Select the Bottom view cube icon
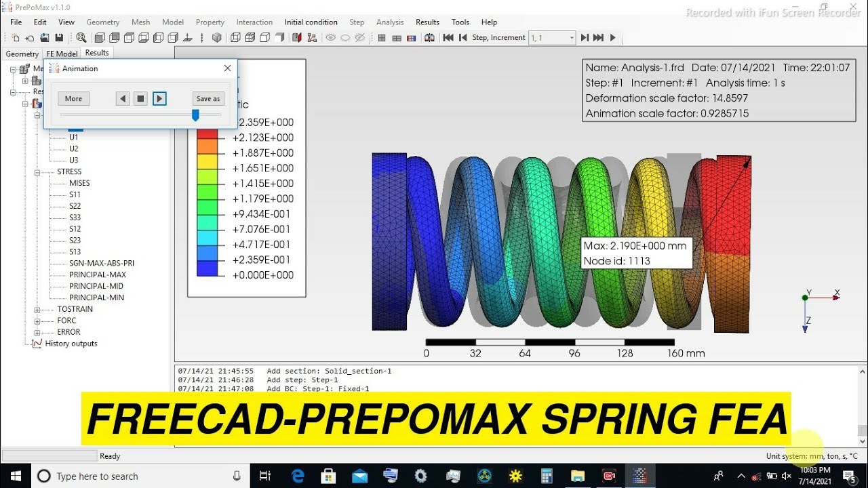This screenshot has height=488, width=868. click(143, 38)
